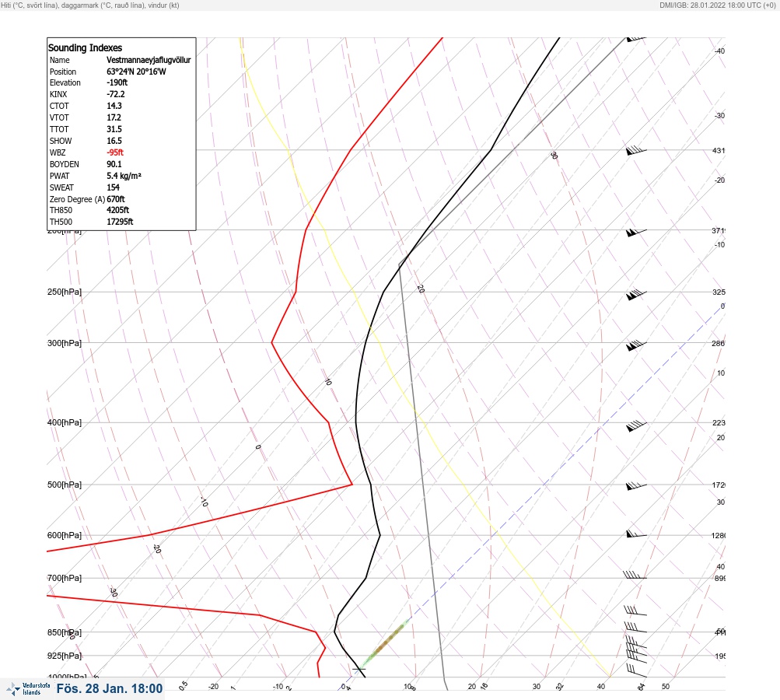Click the 'Position' row label in the table
This screenshot has height=700, width=780.
click(63, 72)
